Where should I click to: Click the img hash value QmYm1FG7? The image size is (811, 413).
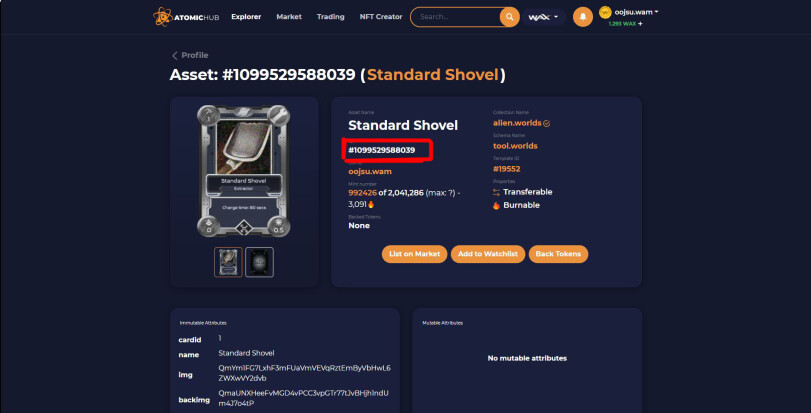coord(305,373)
